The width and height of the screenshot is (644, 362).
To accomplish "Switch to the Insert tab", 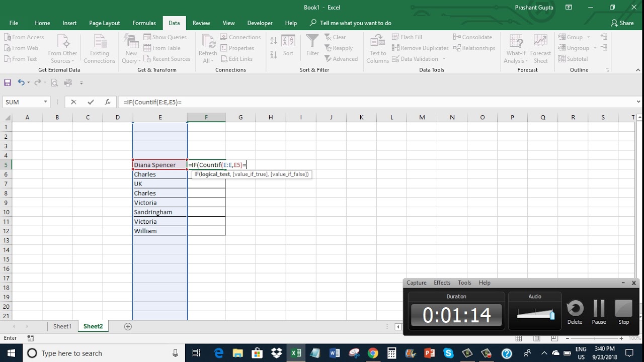I will [69, 23].
